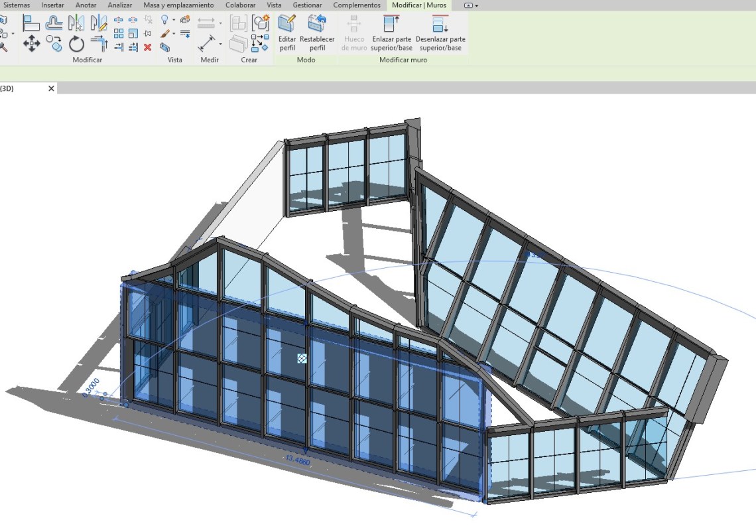The width and height of the screenshot is (756, 532).
Task: Open the Insertar ribbon tab
Action: pyautogui.click(x=52, y=5)
